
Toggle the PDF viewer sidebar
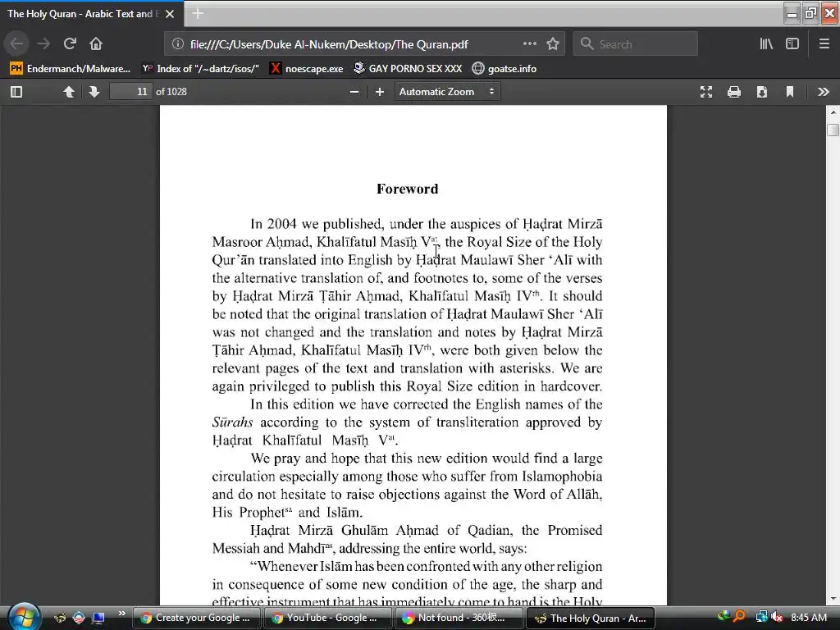[16, 92]
